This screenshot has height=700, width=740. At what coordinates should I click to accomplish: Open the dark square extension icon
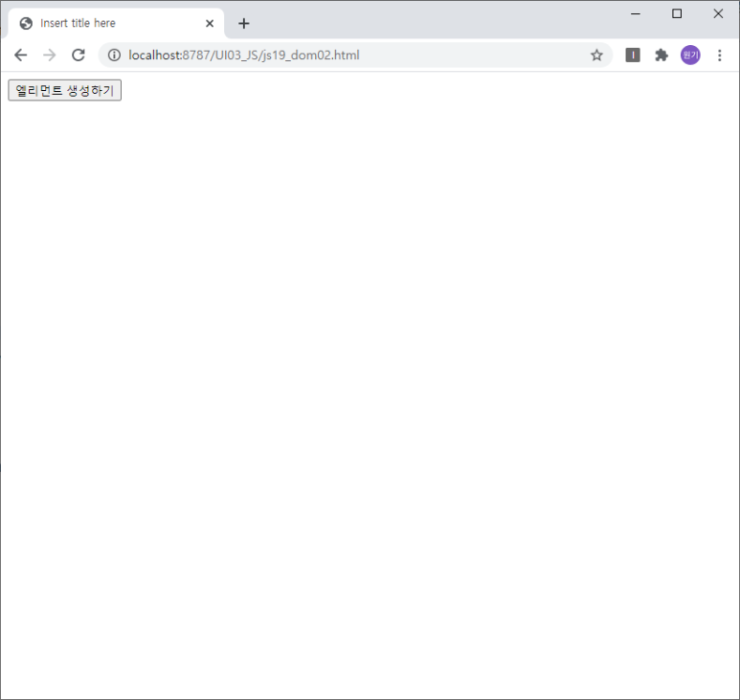(x=633, y=56)
